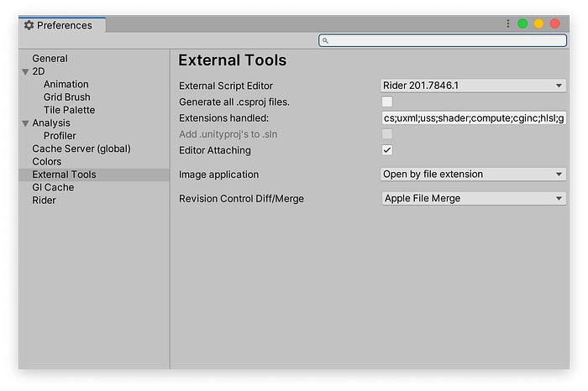Open Cache Server (global) settings

[81, 149]
